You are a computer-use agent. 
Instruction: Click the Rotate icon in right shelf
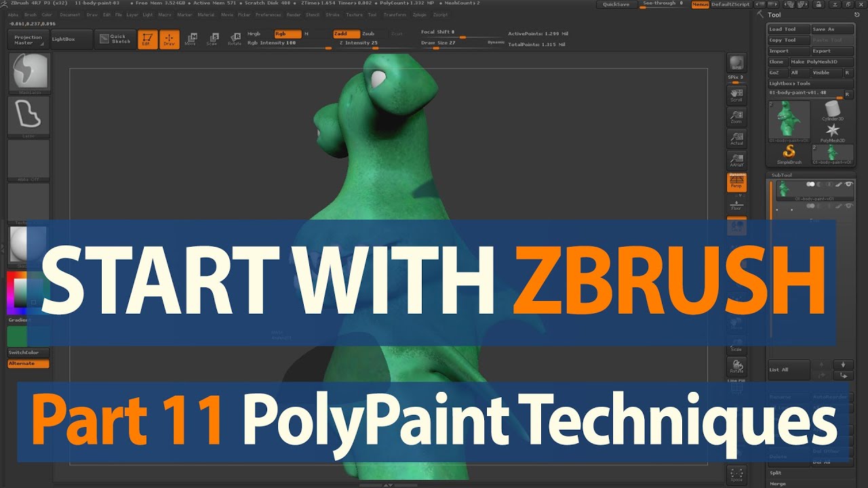736,366
